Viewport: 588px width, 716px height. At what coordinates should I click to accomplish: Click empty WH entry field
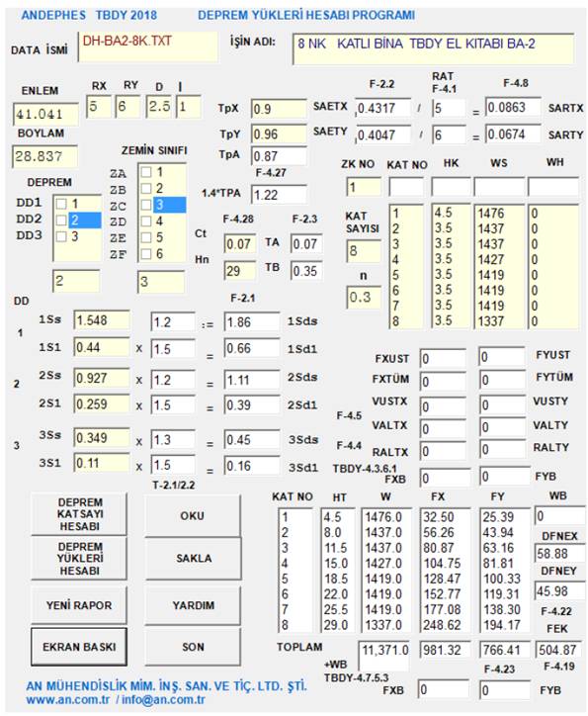553,187
